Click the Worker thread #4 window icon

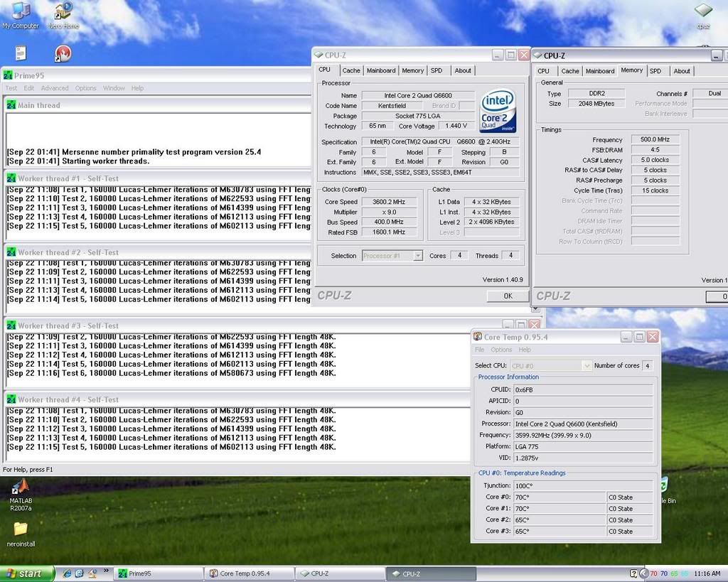(x=11, y=399)
